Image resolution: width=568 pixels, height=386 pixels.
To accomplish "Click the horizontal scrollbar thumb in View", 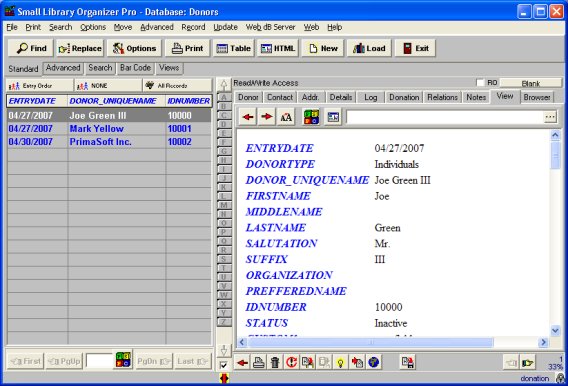I will click(x=370, y=342).
